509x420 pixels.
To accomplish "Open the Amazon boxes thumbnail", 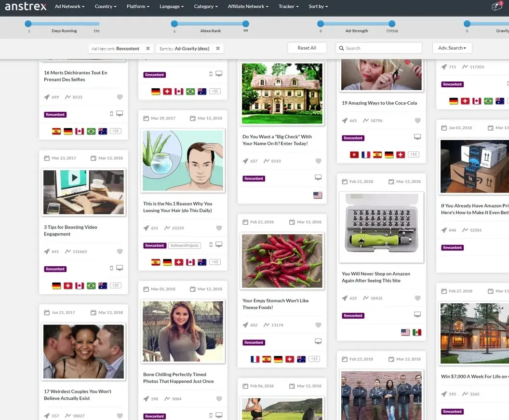I will tap(475, 166).
